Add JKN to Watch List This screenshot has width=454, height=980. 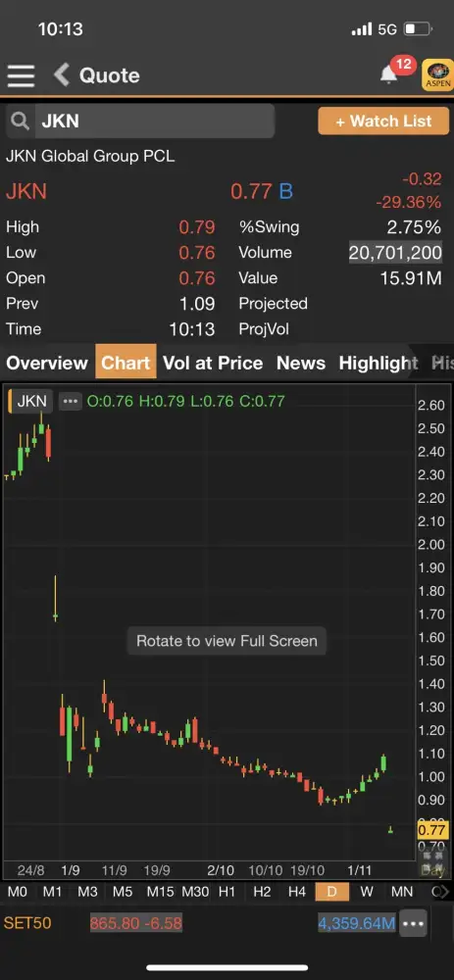pyautogui.click(x=383, y=121)
